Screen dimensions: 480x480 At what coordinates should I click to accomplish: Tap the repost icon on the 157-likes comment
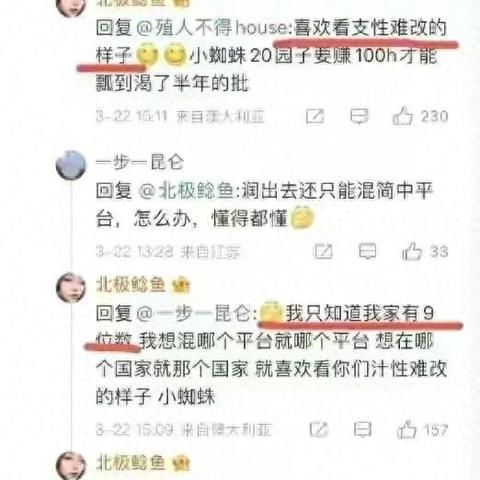pos(319,429)
